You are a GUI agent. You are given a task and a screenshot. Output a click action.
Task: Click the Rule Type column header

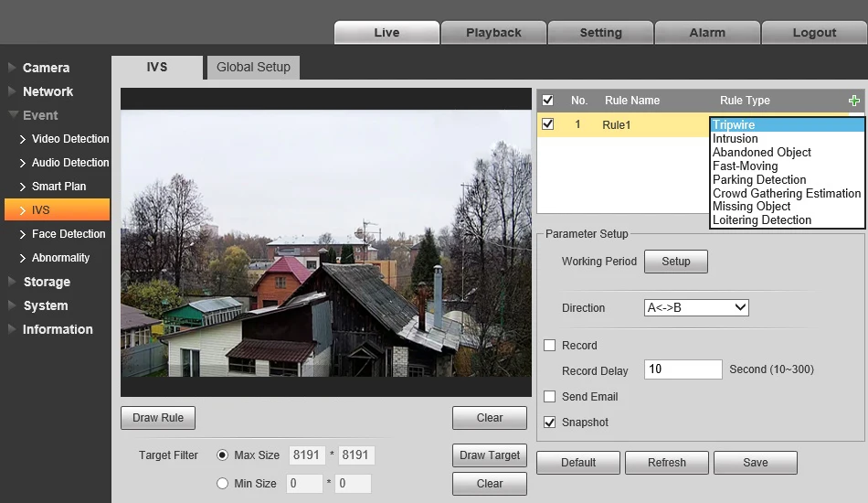click(x=745, y=101)
